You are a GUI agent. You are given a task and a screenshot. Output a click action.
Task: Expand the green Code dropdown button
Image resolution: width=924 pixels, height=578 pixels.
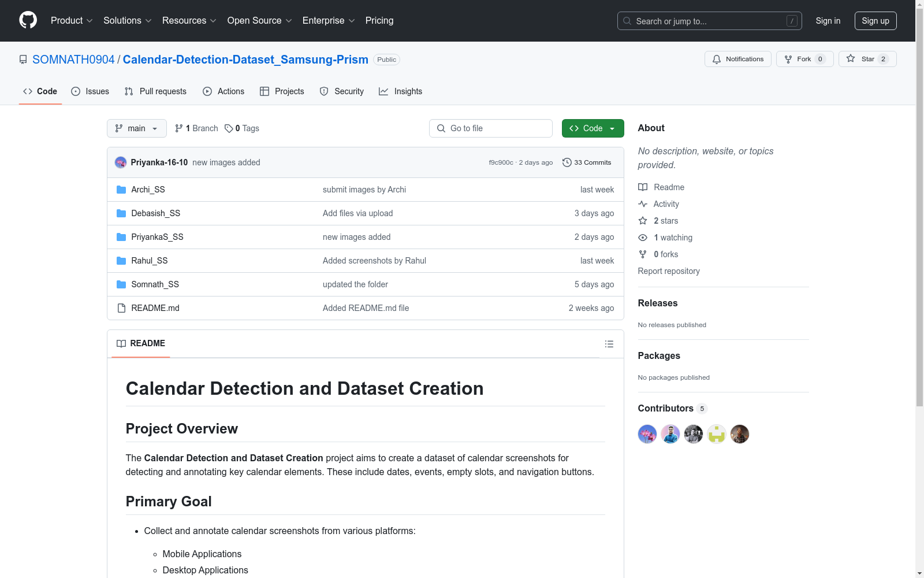point(593,128)
